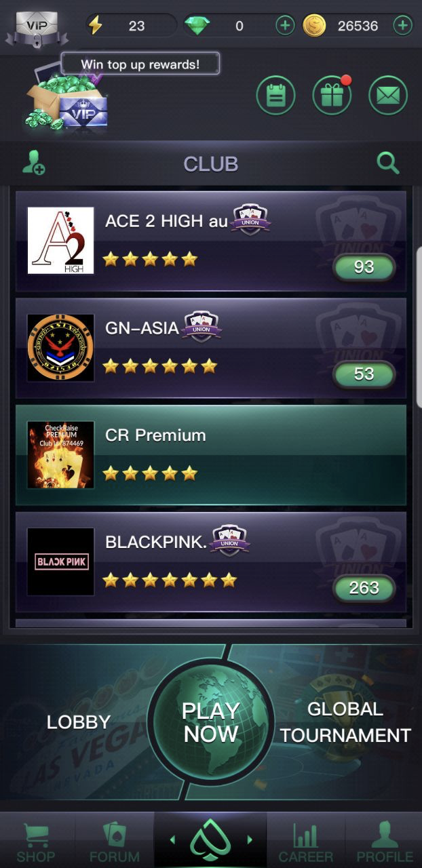Switch to the SHOP tab
Viewport: 422px width, 868px height.
click(x=36, y=842)
